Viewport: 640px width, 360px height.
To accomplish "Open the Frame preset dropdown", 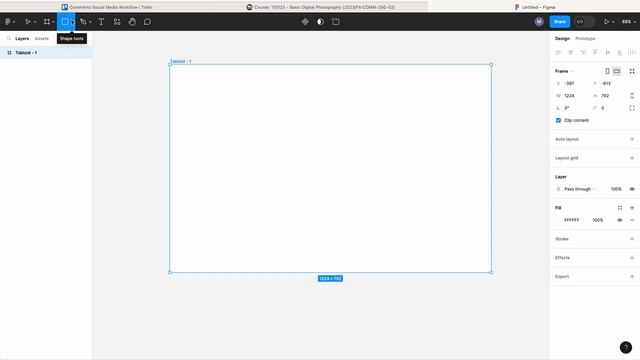I will click(564, 71).
